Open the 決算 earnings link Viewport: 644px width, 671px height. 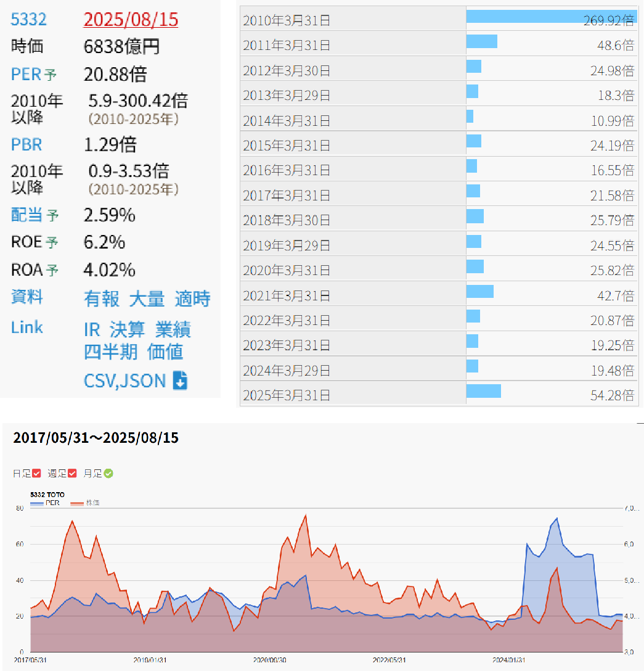click(x=127, y=329)
